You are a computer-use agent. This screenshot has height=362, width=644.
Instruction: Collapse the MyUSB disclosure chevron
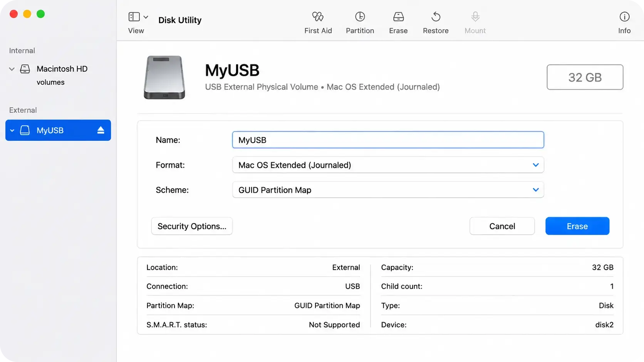(x=12, y=130)
